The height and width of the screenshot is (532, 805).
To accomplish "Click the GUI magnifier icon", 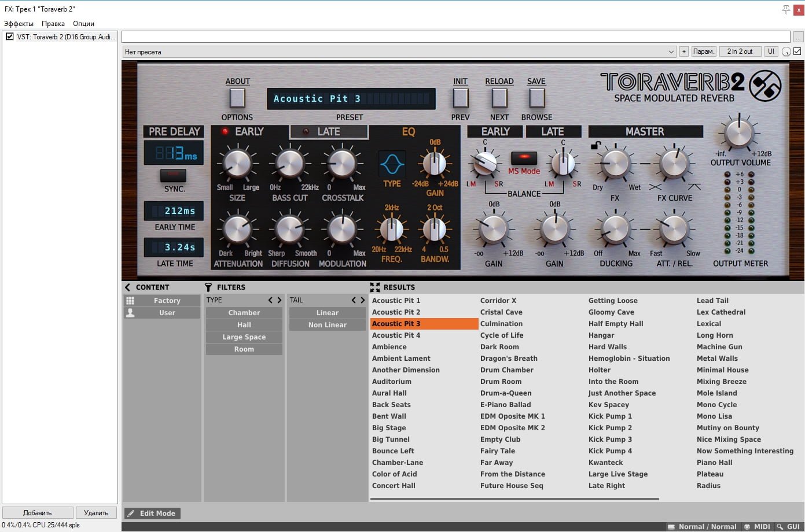I will pos(780,527).
